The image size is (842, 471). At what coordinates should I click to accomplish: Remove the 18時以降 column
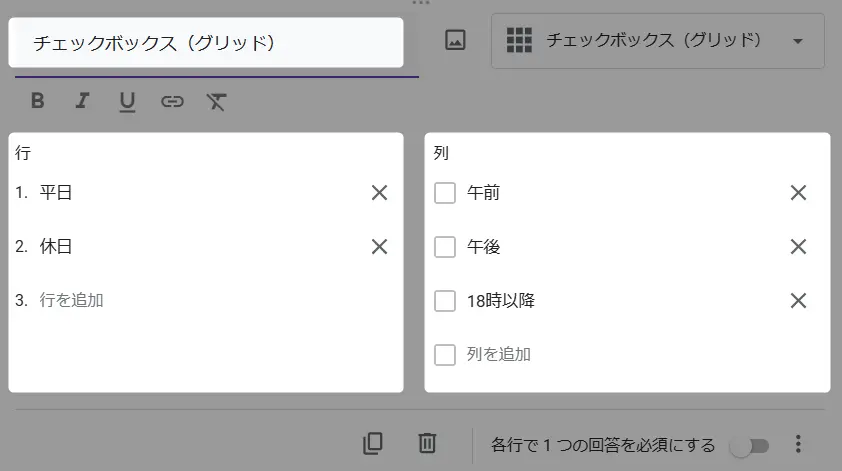pos(799,301)
